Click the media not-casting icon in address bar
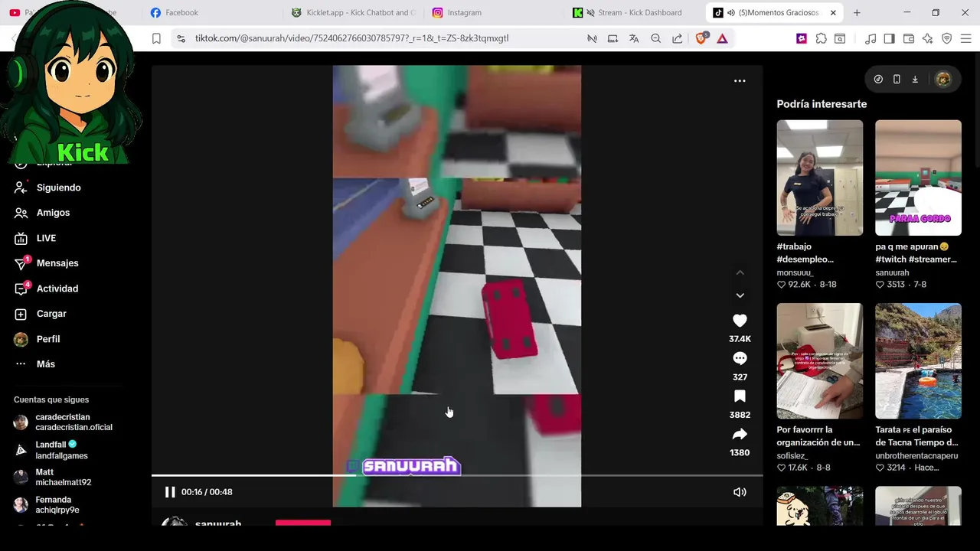The width and height of the screenshot is (980, 551). [592, 38]
